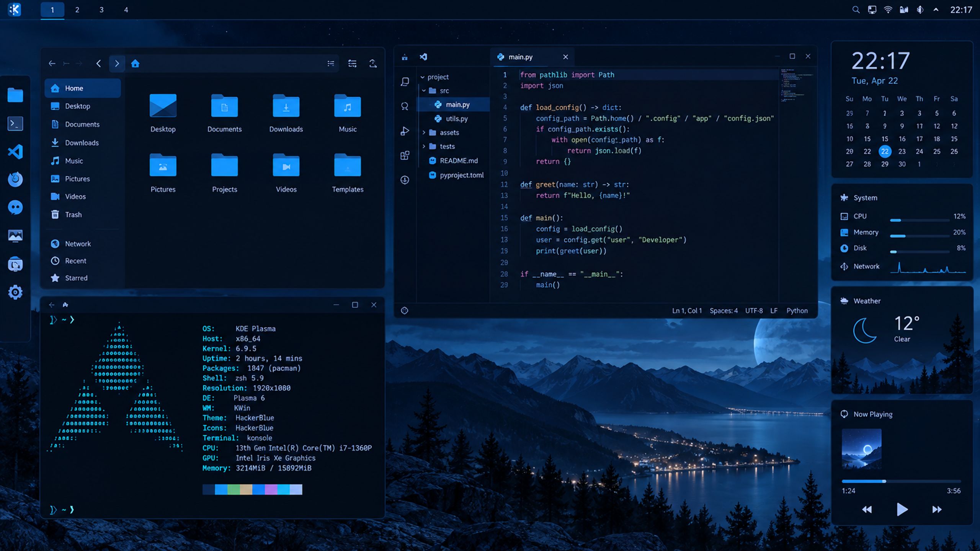980x551 pixels.
Task: Open Run and Debug in editor activity bar
Action: pyautogui.click(x=405, y=131)
